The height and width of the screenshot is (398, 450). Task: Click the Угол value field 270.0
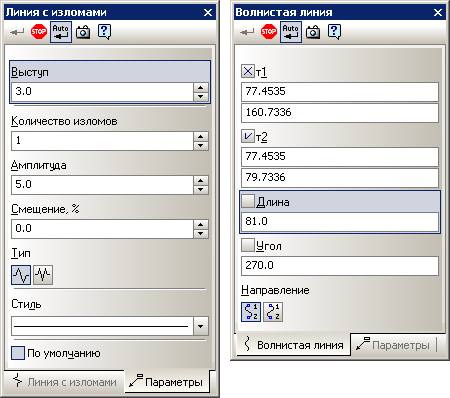coord(340,266)
